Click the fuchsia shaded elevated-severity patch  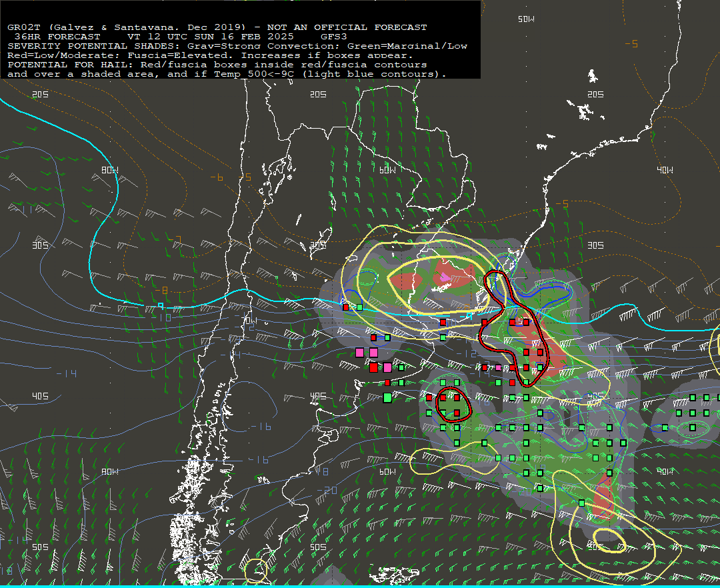445,277
